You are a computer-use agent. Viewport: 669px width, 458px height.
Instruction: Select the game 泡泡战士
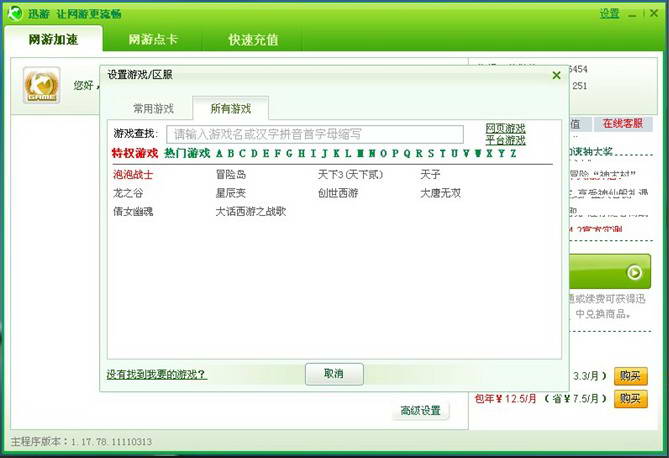pos(133,174)
